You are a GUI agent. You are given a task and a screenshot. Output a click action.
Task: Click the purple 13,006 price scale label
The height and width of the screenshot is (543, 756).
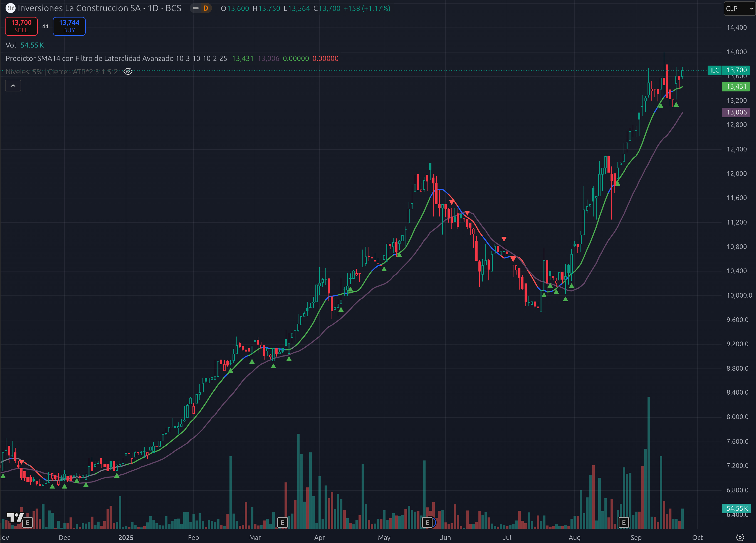[736, 112]
